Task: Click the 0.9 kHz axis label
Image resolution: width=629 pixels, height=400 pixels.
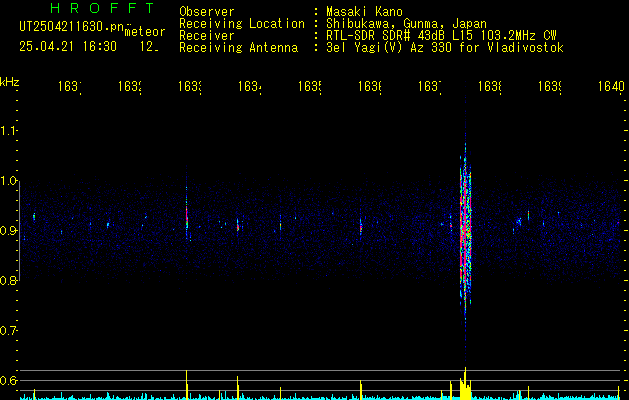Action: click(x=8, y=231)
